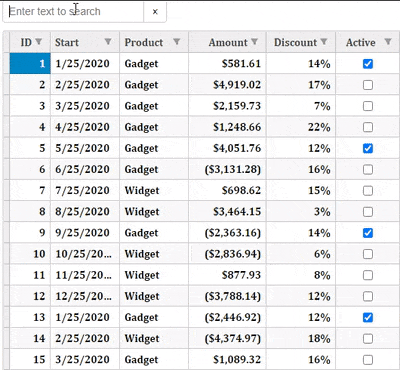Select the amount cell $698.62

(227, 190)
